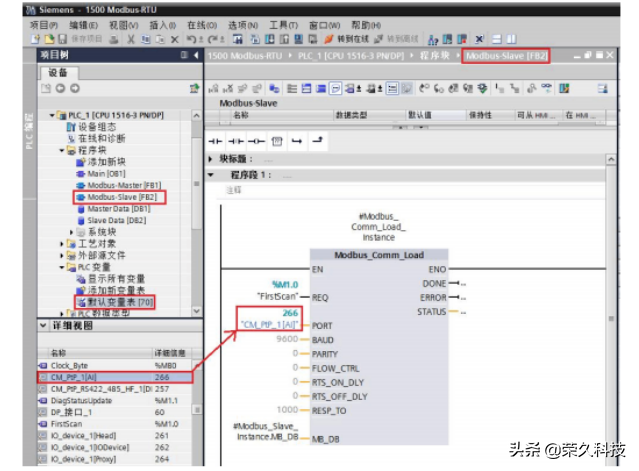The image size is (639, 471).
Task: Go offline with 转到离线
Action: pyautogui.click(x=396, y=39)
